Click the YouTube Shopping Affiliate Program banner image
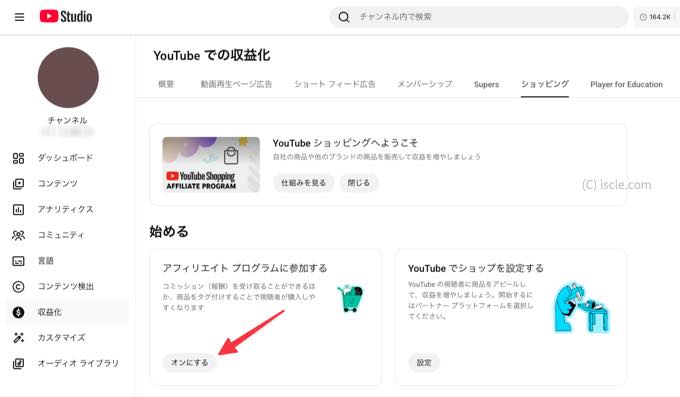The width and height of the screenshot is (680, 397). click(211, 164)
